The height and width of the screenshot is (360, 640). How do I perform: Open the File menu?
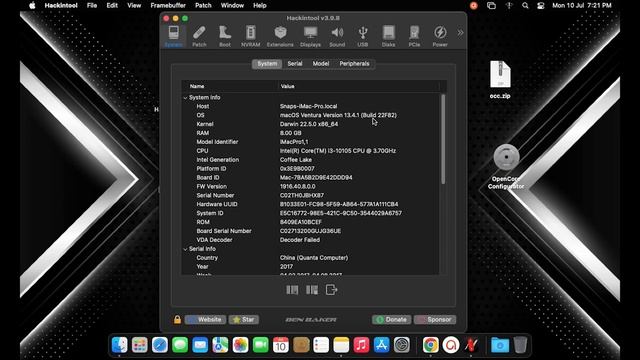(x=92, y=5)
